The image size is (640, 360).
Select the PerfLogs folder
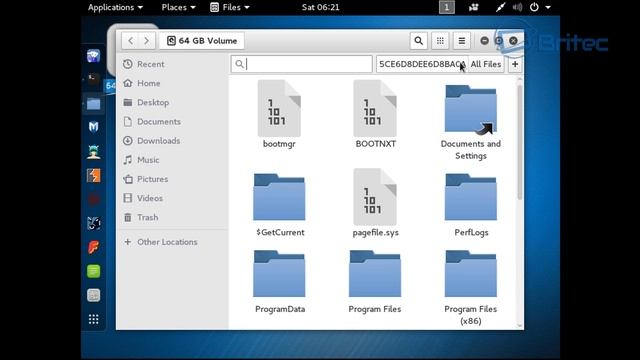[471, 197]
